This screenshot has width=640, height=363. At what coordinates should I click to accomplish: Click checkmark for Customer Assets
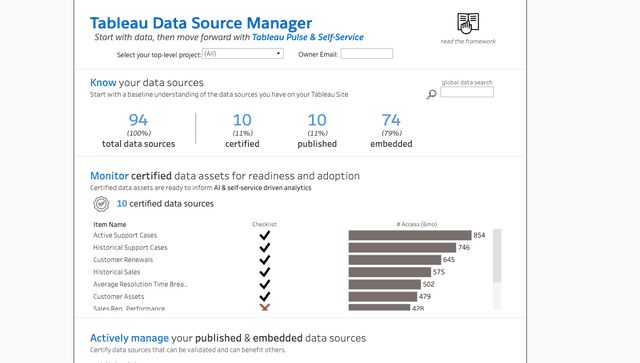(x=264, y=296)
